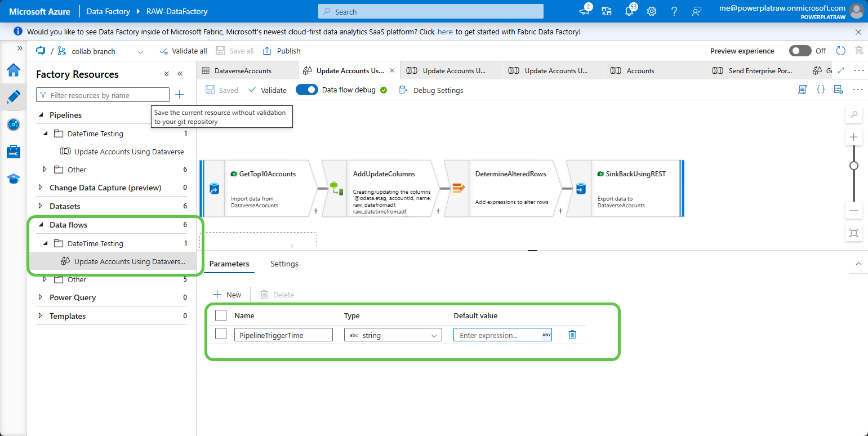Tick checkbox for PipelineTriggerTime row
Viewport: 868px width, 436px height.
221,334
